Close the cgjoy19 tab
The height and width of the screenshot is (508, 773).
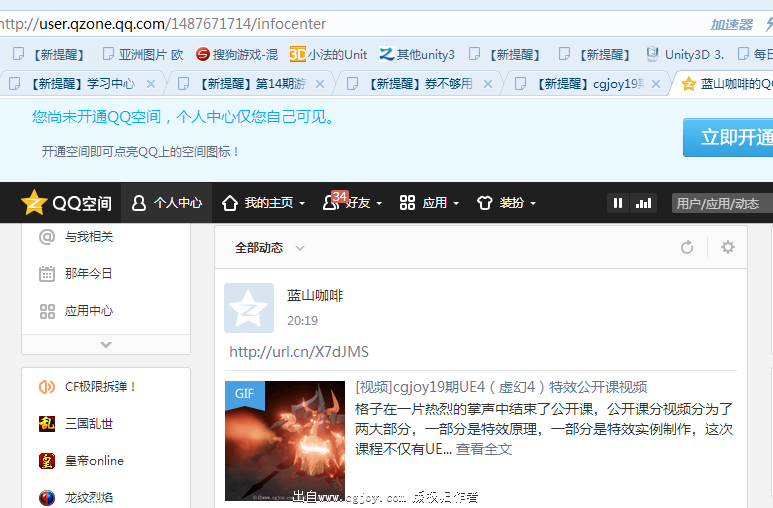[656, 84]
